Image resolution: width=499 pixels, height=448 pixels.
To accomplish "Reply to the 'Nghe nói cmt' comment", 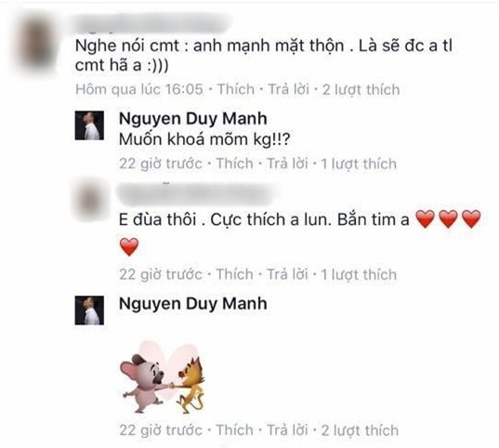I will [x=288, y=89].
